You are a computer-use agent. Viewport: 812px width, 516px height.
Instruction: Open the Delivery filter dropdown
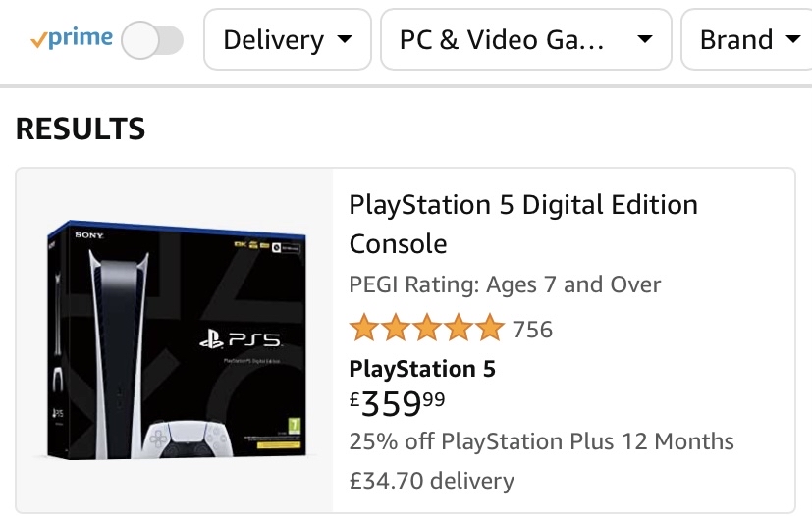point(287,40)
